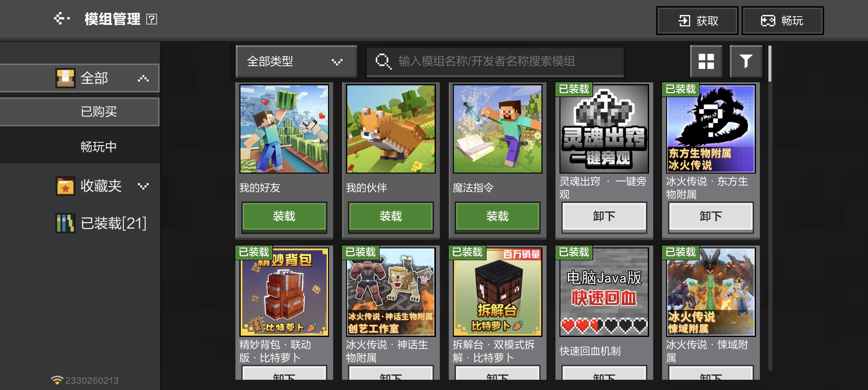Open the 神话生物附属 thumbnail
This screenshot has width=868, height=390.
click(391, 292)
